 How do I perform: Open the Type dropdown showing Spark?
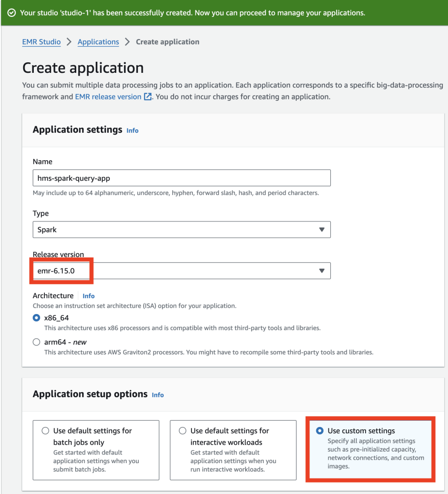point(182,230)
